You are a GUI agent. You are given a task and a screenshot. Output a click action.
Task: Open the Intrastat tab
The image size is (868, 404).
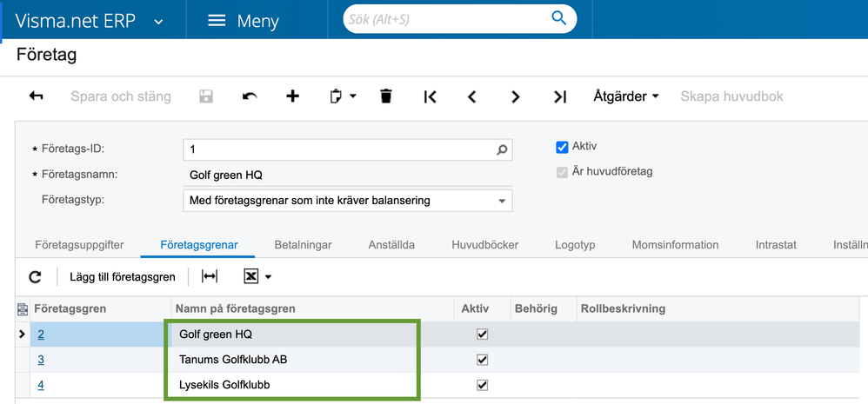(x=776, y=245)
